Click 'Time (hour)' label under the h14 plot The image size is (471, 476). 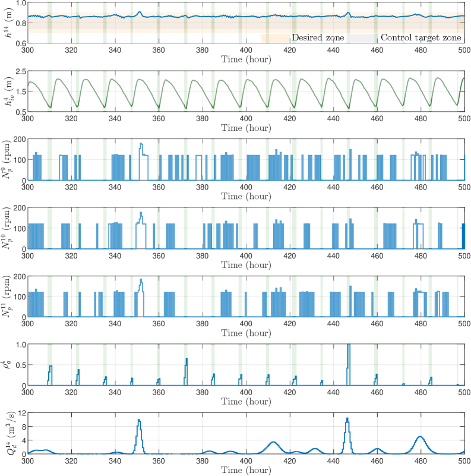tap(246, 59)
